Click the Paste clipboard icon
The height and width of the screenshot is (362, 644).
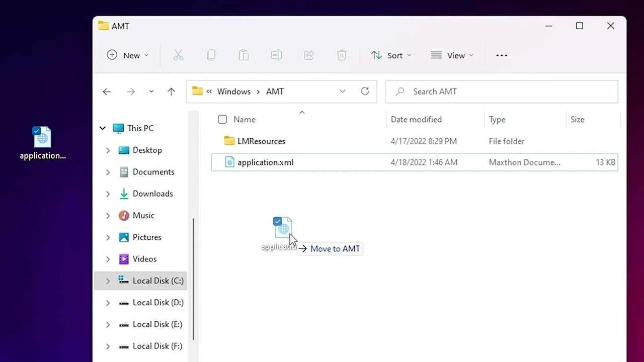coord(244,55)
